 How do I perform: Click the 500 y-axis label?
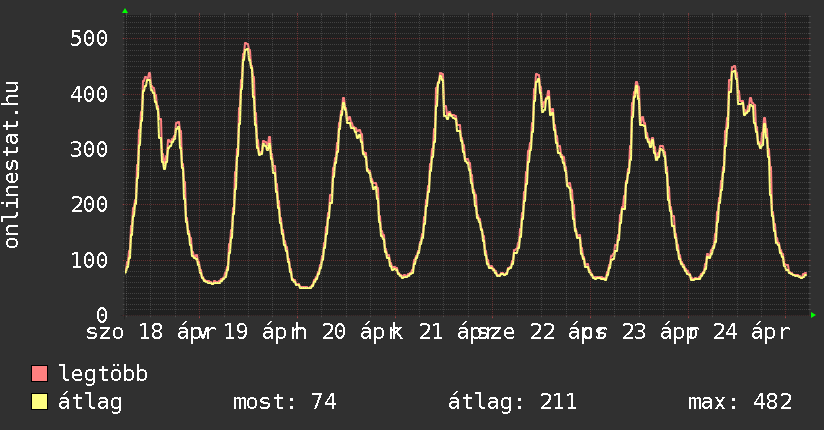coord(89,39)
